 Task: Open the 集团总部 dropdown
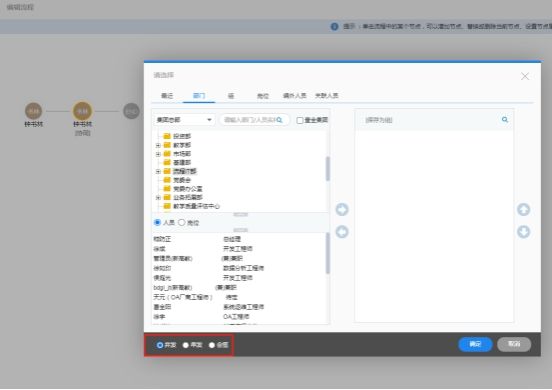click(184, 120)
